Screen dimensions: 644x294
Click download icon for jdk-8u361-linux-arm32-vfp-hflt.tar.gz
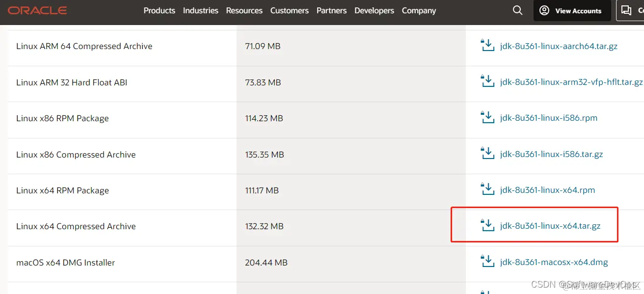tap(487, 81)
